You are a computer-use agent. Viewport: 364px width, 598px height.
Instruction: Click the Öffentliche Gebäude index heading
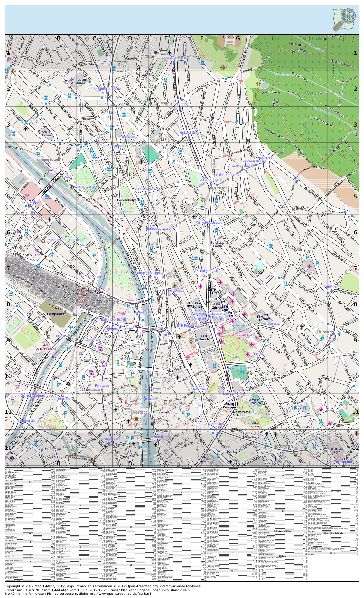pyautogui.click(x=333, y=533)
